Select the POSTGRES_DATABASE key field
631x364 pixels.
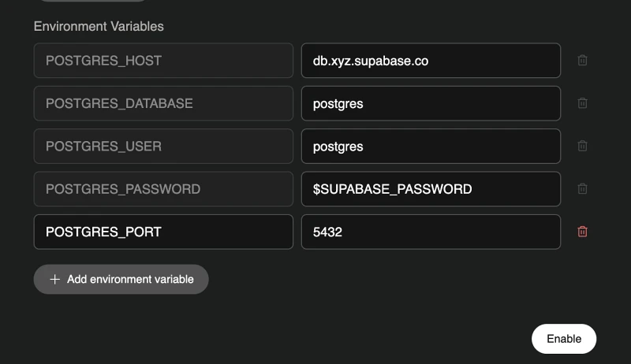163,103
